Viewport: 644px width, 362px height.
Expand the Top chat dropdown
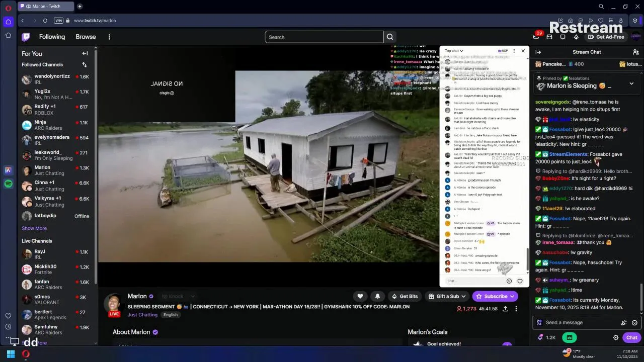[454, 51]
